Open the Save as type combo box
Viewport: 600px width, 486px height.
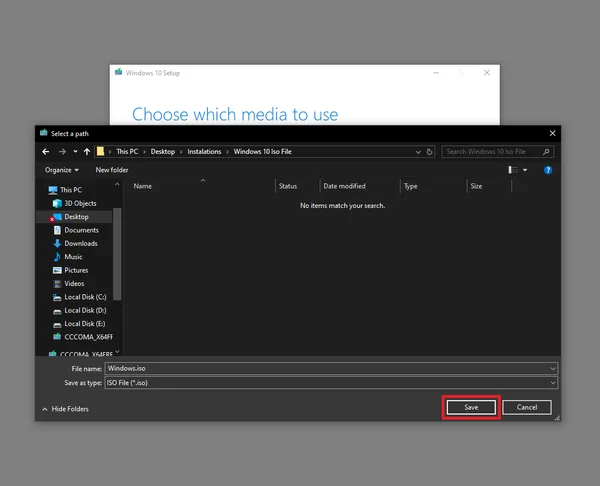coord(331,383)
